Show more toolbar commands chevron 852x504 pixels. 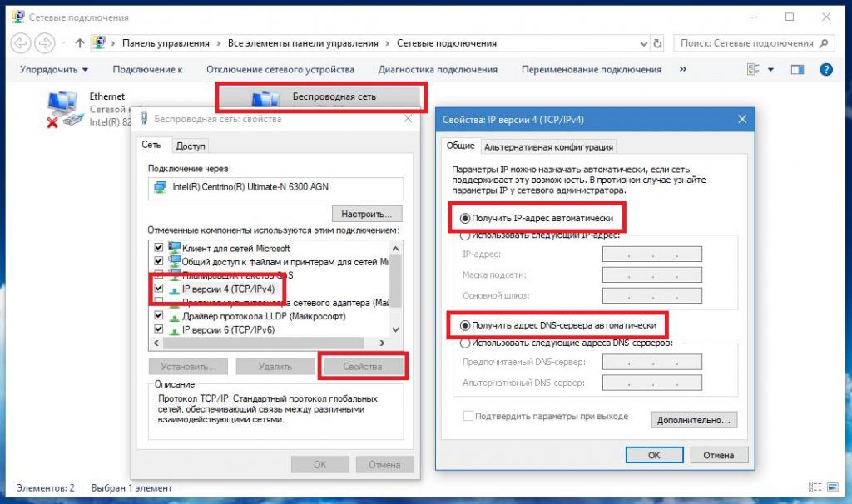[x=683, y=69]
